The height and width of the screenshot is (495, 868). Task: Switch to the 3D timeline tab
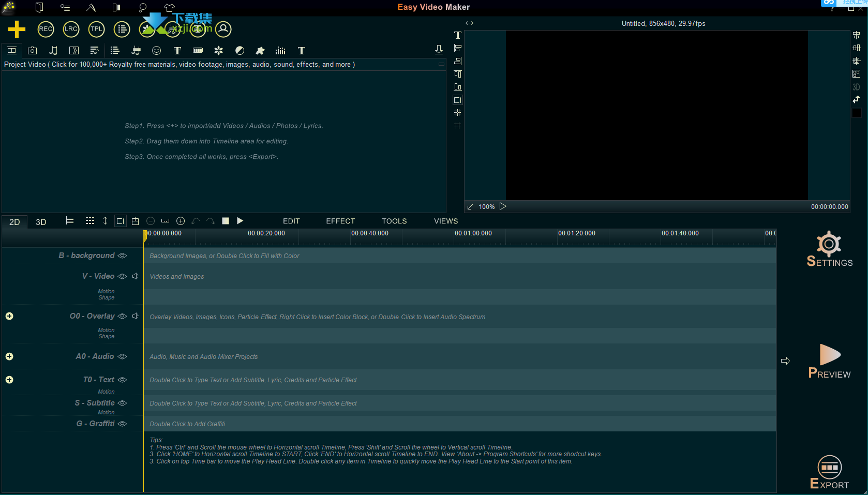[41, 222]
